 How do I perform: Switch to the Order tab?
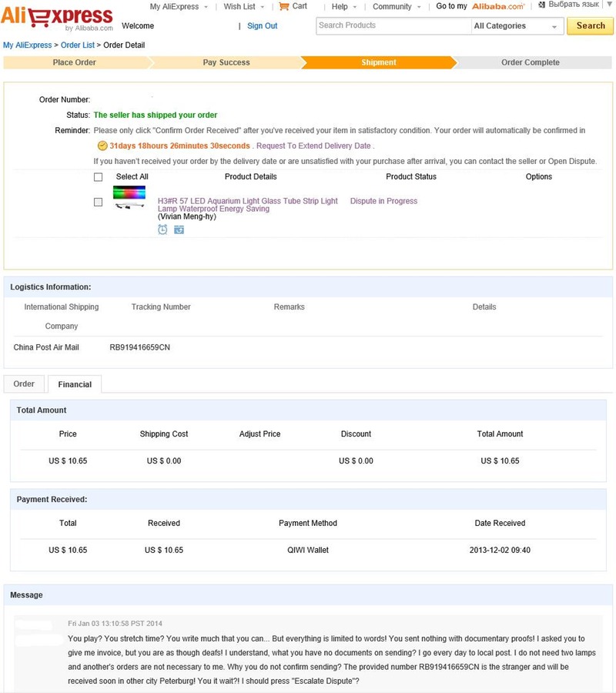24,383
